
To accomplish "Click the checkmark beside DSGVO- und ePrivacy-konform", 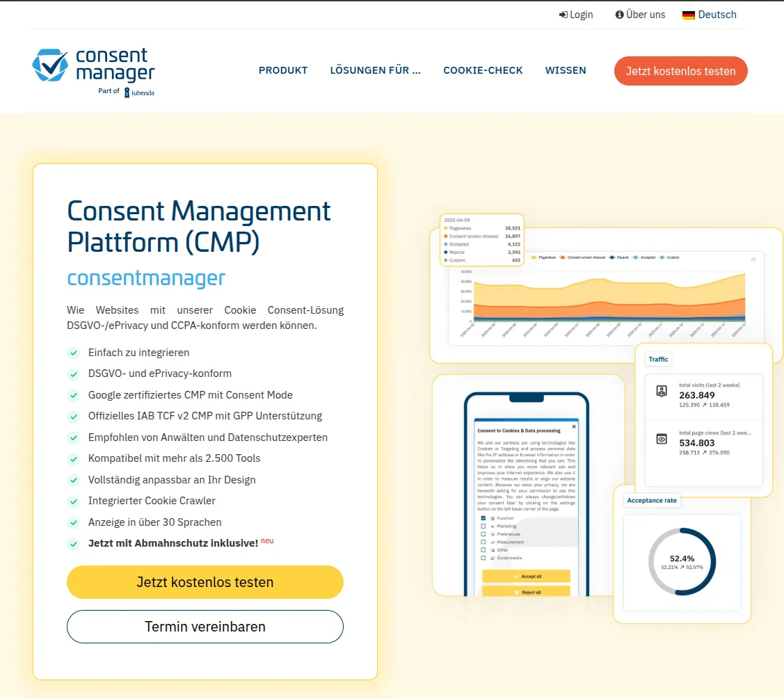I will (74, 374).
